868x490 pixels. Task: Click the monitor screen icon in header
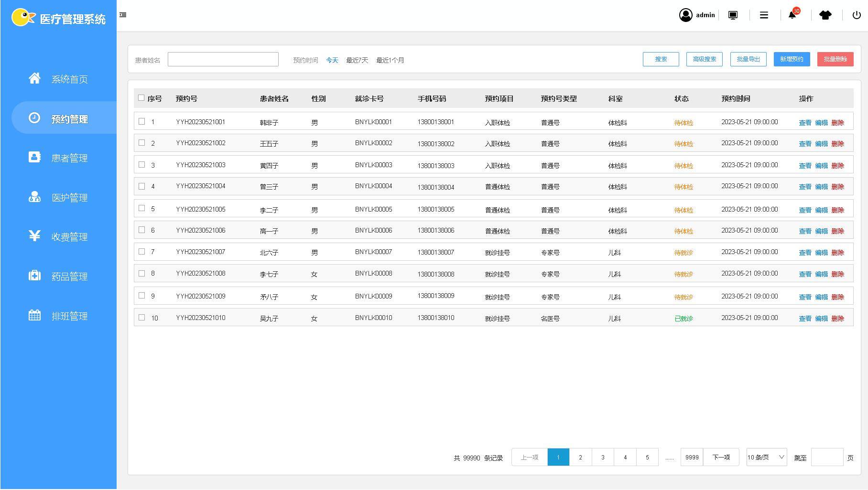pos(733,15)
